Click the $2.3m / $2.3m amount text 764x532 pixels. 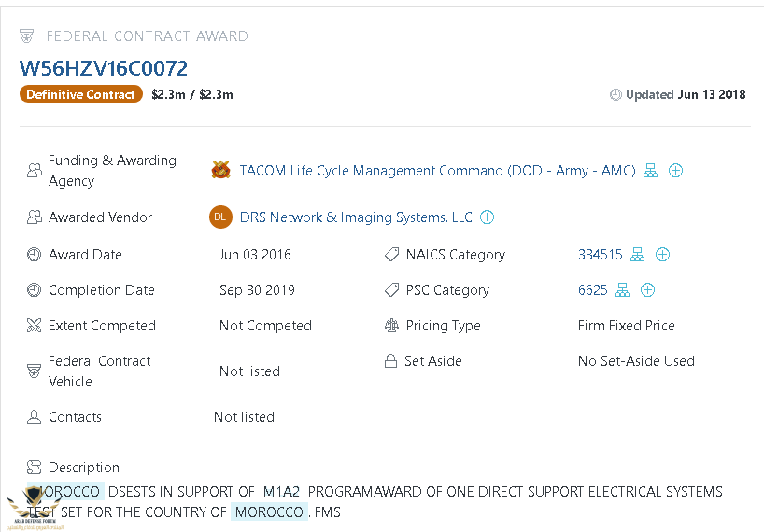tap(192, 94)
